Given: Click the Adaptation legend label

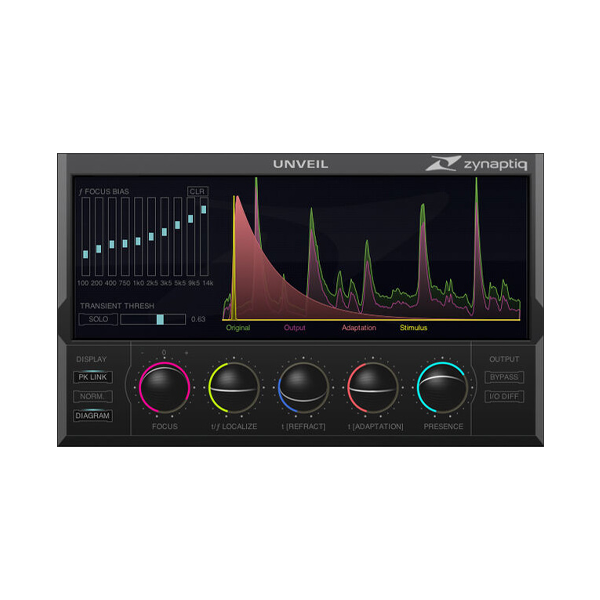Looking at the screenshot, I should 359,328.
